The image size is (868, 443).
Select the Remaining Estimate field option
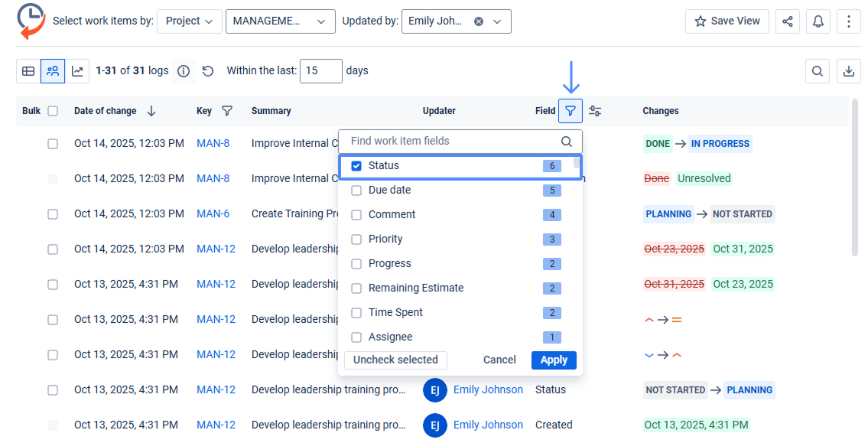click(x=416, y=288)
